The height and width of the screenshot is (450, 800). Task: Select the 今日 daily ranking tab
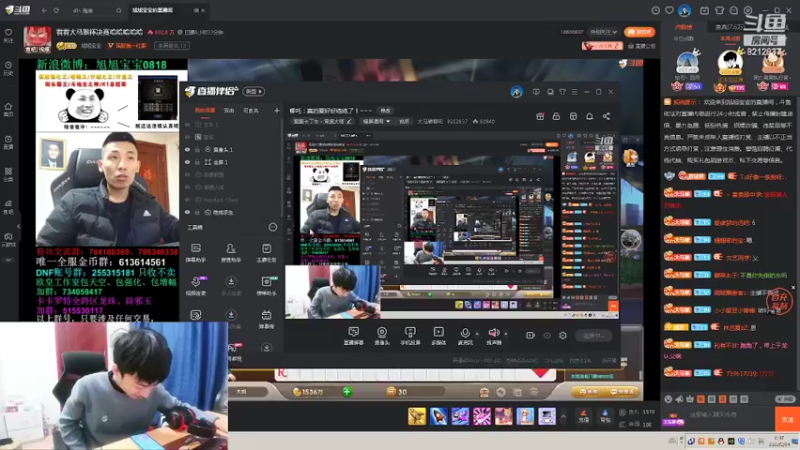click(x=683, y=39)
